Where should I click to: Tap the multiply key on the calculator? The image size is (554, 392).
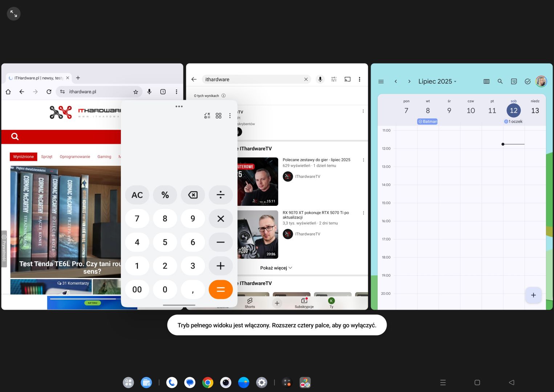pyautogui.click(x=221, y=219)
